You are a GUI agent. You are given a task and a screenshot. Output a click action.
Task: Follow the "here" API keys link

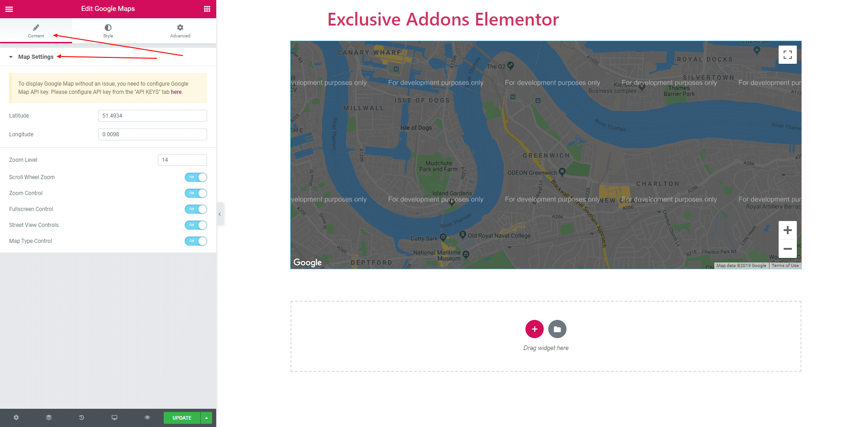(176, 92)
